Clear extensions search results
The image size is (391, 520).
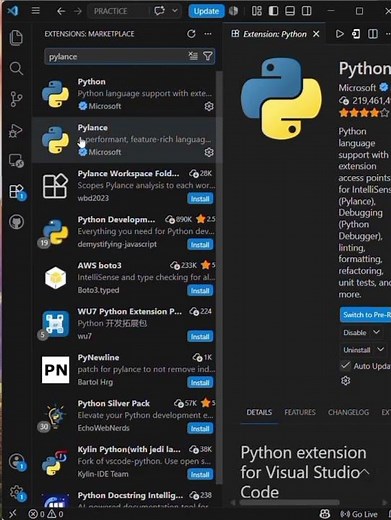[193, 56]
